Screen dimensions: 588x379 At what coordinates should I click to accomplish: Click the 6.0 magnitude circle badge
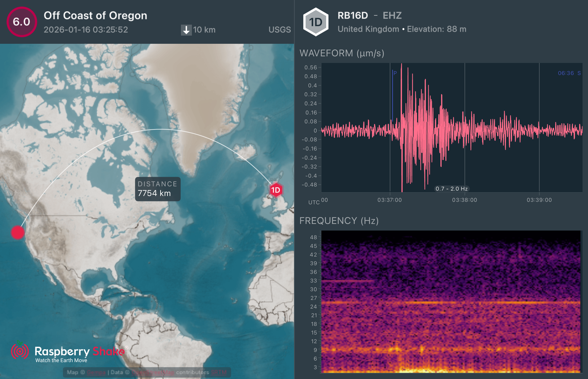coord(22,22)
